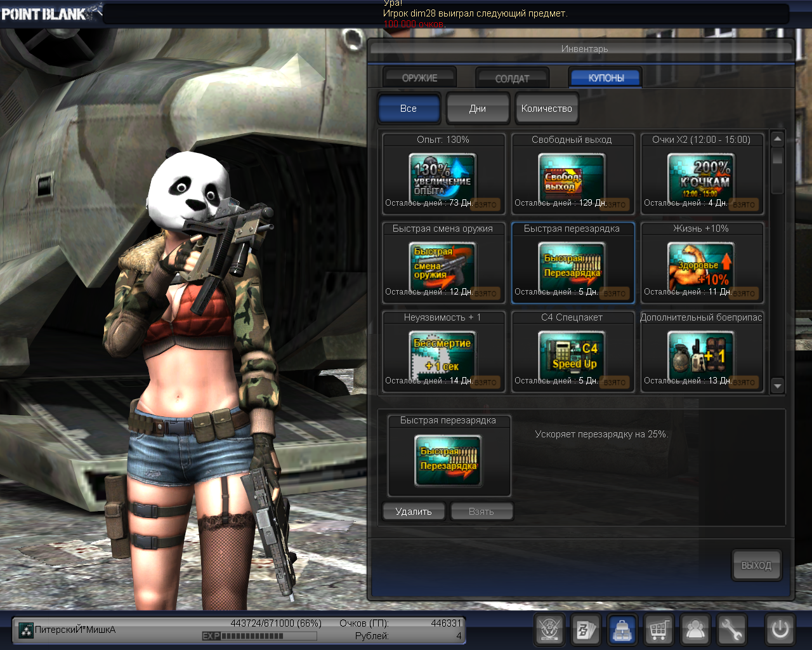Click the 'Очки X2 (12:00 - 15:00)' title
812x650 pixels.
701,140
